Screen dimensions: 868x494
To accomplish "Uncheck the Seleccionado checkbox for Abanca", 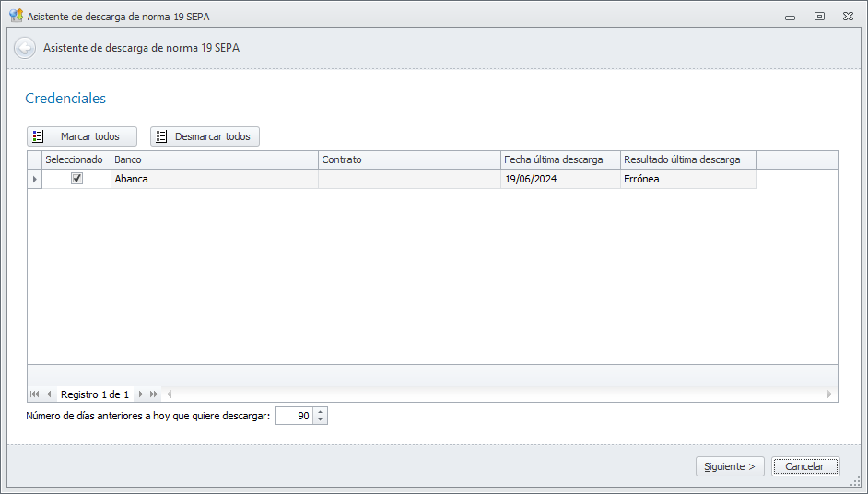I will (x=77, y=179).
